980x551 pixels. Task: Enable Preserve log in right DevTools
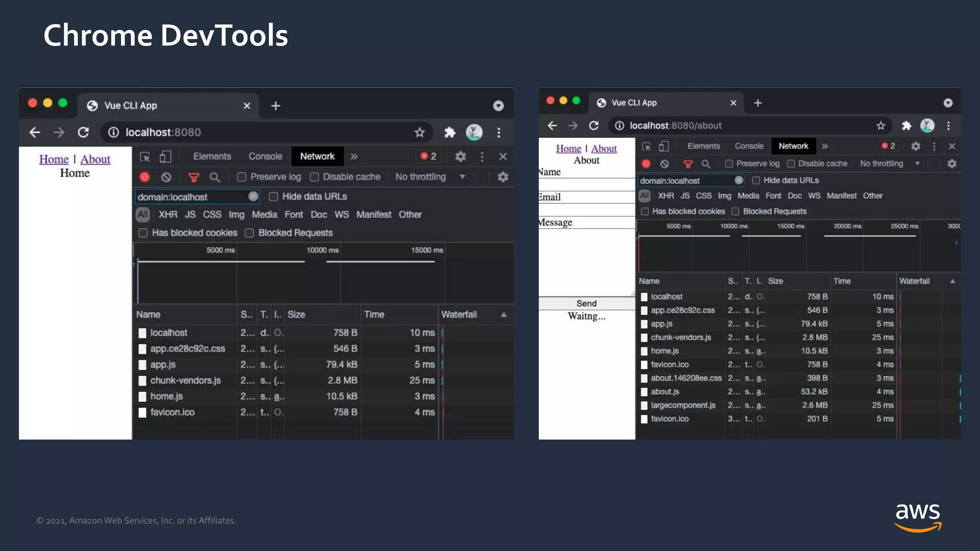(x=729, y=164)
